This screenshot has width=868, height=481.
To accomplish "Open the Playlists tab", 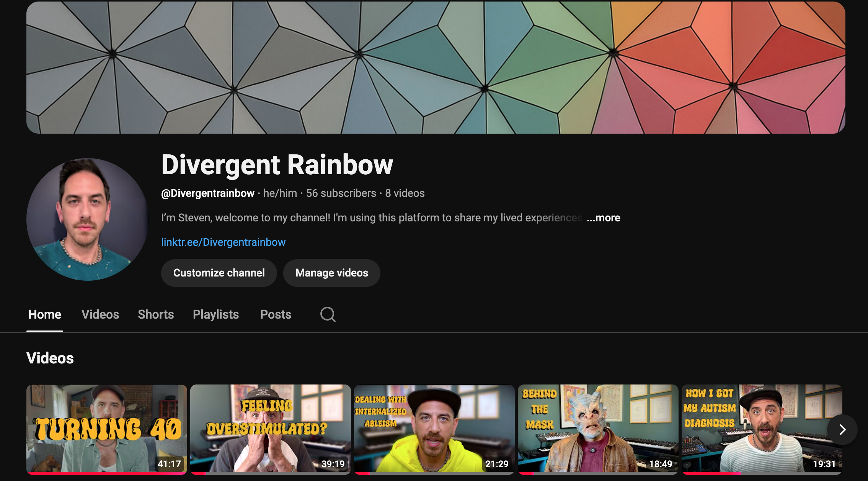I will coord(216,314).
